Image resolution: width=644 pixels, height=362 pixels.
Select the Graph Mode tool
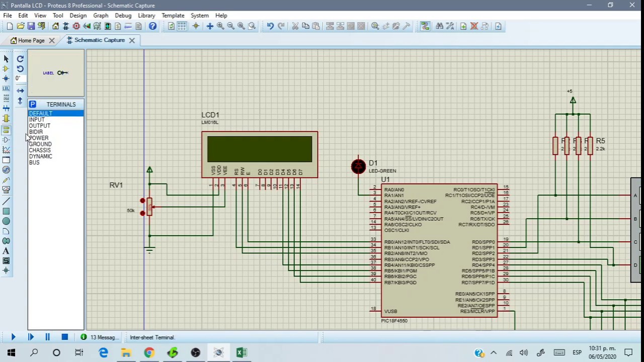[6, 150]
